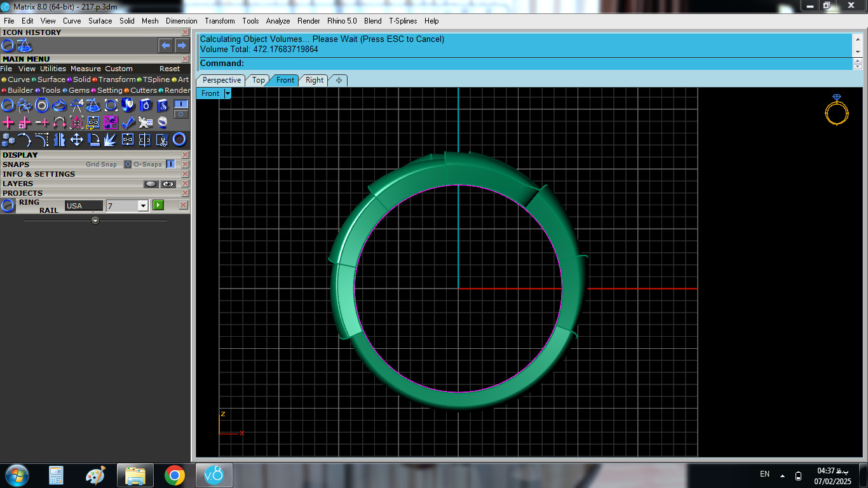Click the Command input line
Image resolution: width=868 pixels, height=488 pixels.
click(x=525, y=64)
